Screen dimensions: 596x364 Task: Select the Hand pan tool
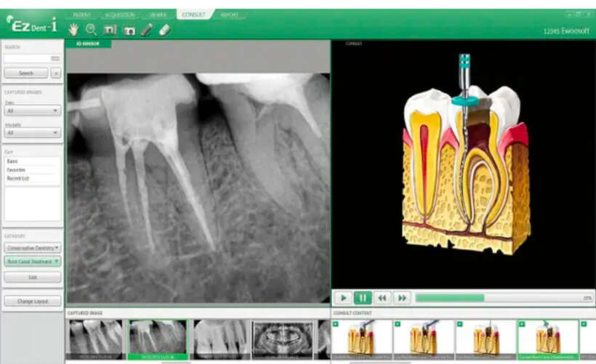[x=73, y=30]
